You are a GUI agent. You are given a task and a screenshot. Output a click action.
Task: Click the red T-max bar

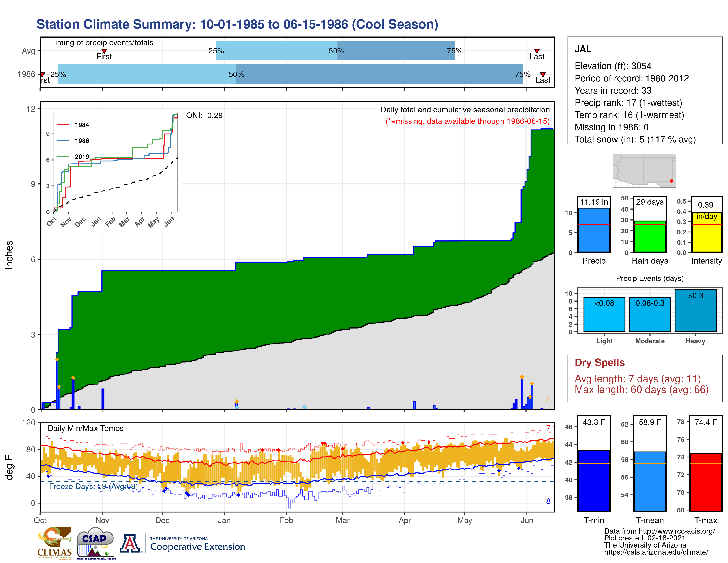706,482
